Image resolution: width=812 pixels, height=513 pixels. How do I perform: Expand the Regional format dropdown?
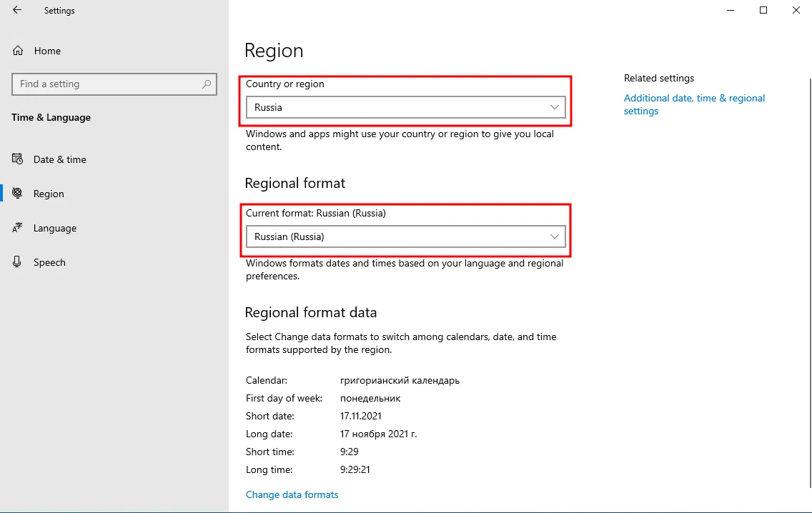coord(405,236)
